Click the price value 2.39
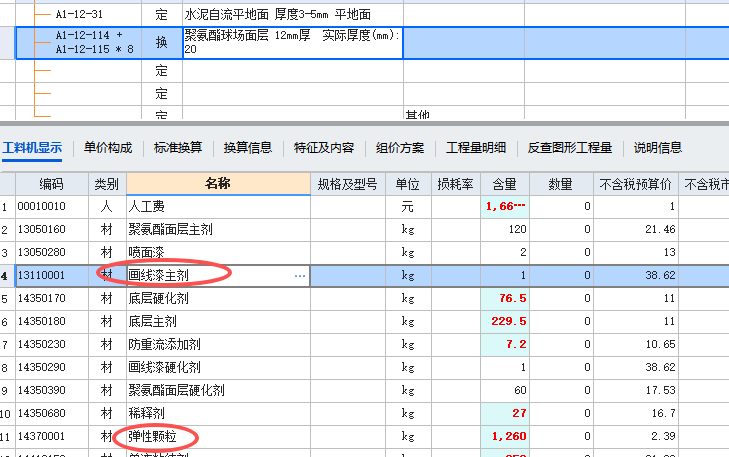Screen dimensions: 729x457 coord(663,437)
